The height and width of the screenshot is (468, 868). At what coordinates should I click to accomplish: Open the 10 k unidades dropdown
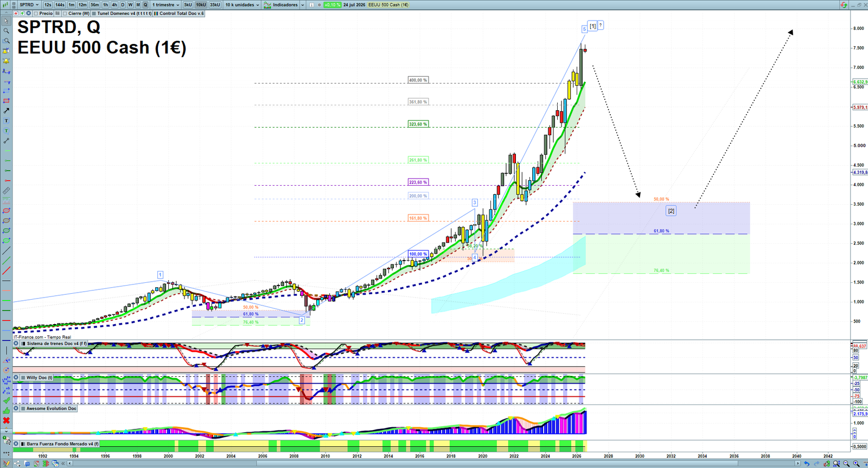[242, 5]
